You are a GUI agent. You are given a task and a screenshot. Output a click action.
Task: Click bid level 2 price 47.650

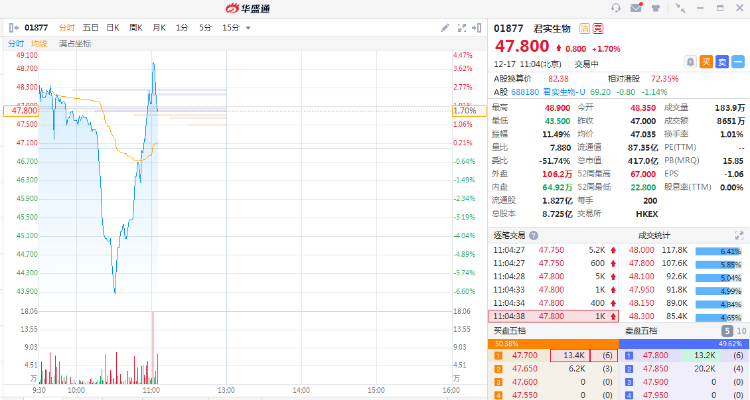[525, 369]
